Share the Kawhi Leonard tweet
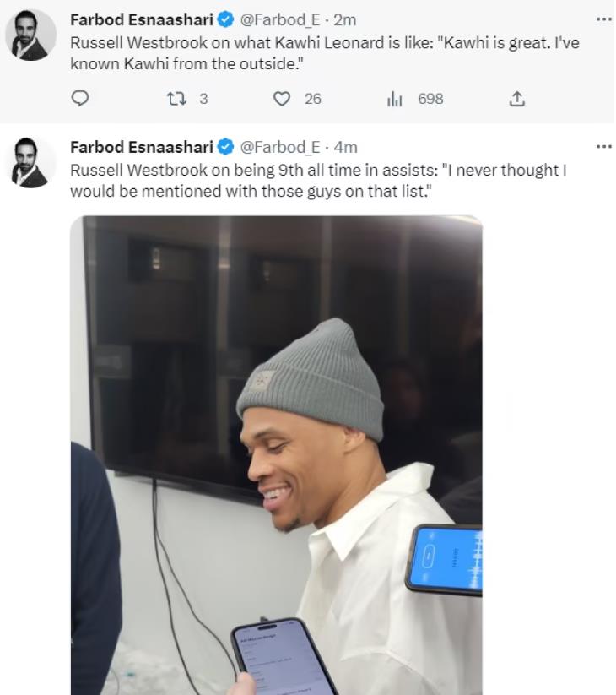 (516, 99)
